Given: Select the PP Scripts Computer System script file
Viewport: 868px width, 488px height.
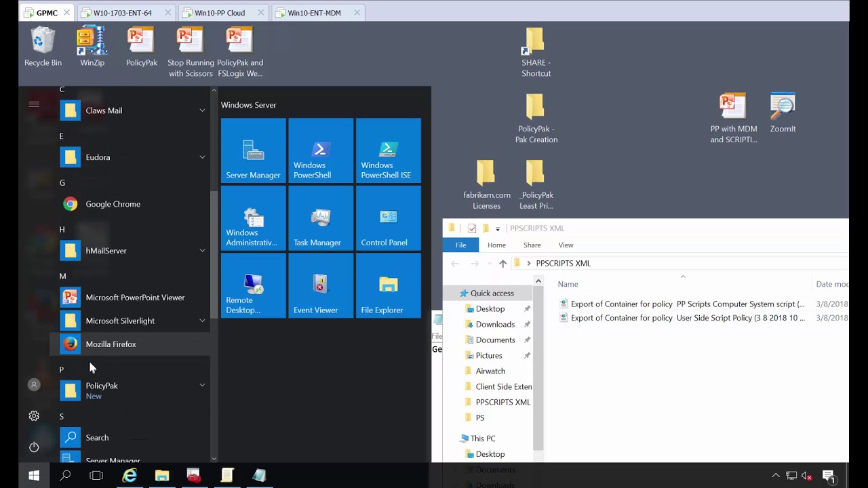Looking at the screenshot, I should (681, 304).
